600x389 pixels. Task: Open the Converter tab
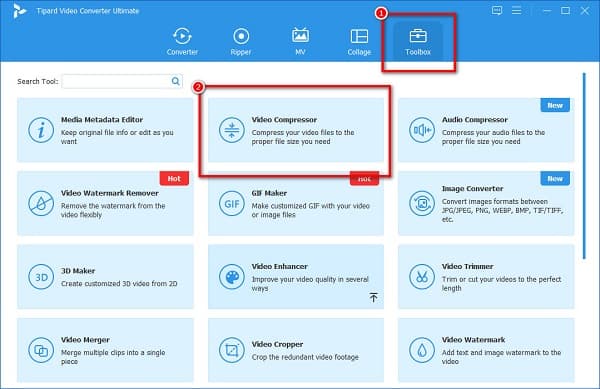pyautogui.click(x=182, y=41)
